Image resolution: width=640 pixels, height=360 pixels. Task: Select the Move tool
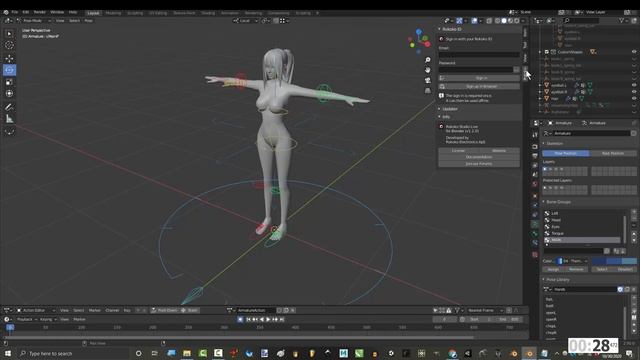pyautogui.click(x=9, y=58)
